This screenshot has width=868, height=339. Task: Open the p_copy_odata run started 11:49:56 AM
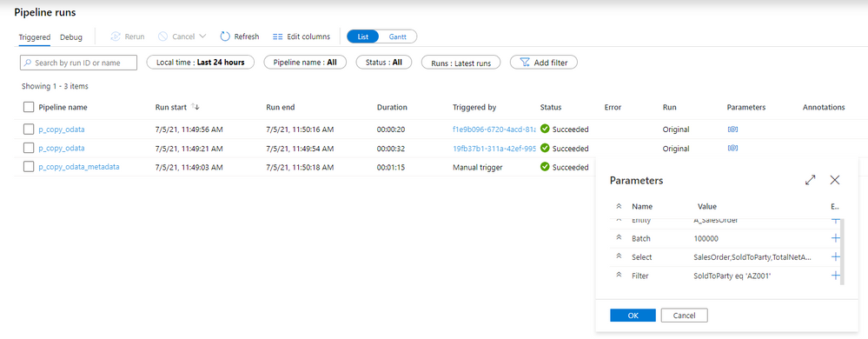(62, 129)
